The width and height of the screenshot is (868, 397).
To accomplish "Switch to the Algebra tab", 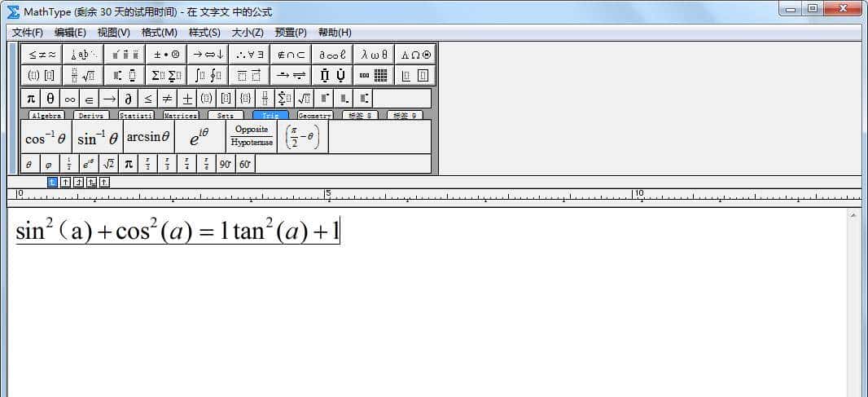I will point(46,116).
